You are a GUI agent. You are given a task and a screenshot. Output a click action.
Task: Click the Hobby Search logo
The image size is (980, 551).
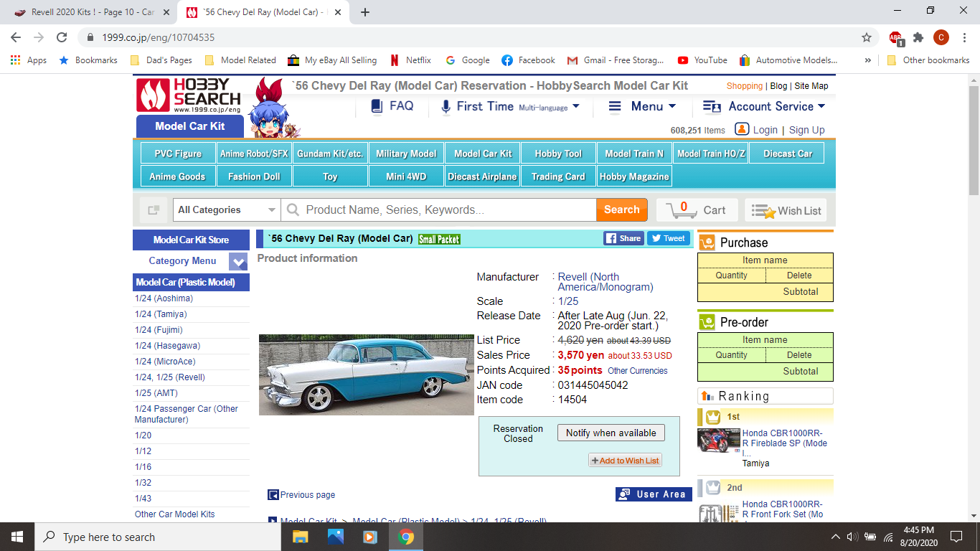coord(189,95)
